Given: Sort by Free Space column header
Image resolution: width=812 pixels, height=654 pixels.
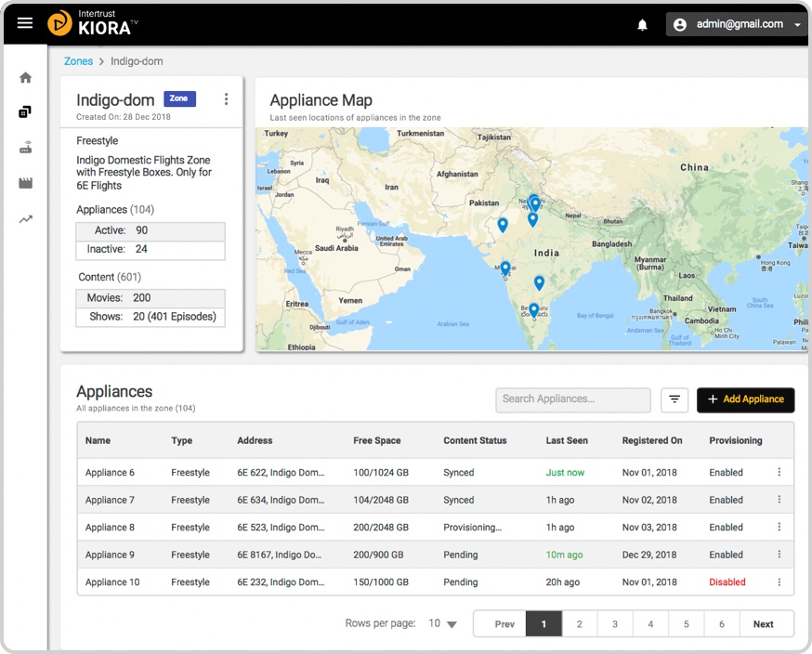Looking at the screenshot, I should 377,440.
